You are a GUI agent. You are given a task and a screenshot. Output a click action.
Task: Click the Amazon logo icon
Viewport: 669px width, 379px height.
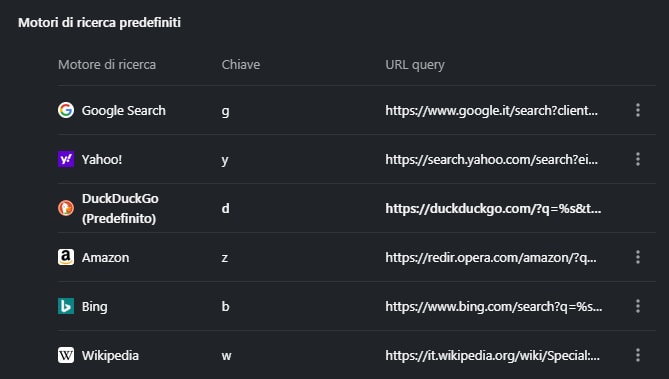[x=66, y=257]
